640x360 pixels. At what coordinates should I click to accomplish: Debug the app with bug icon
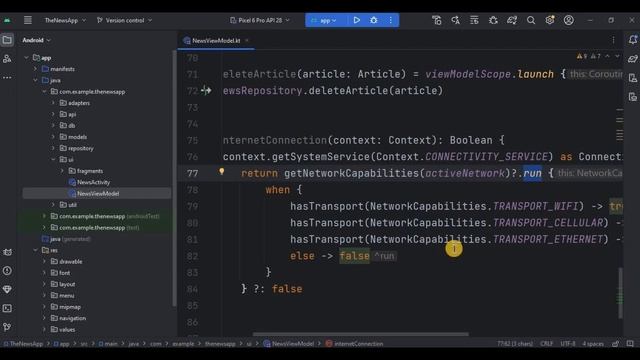(373, 20)
